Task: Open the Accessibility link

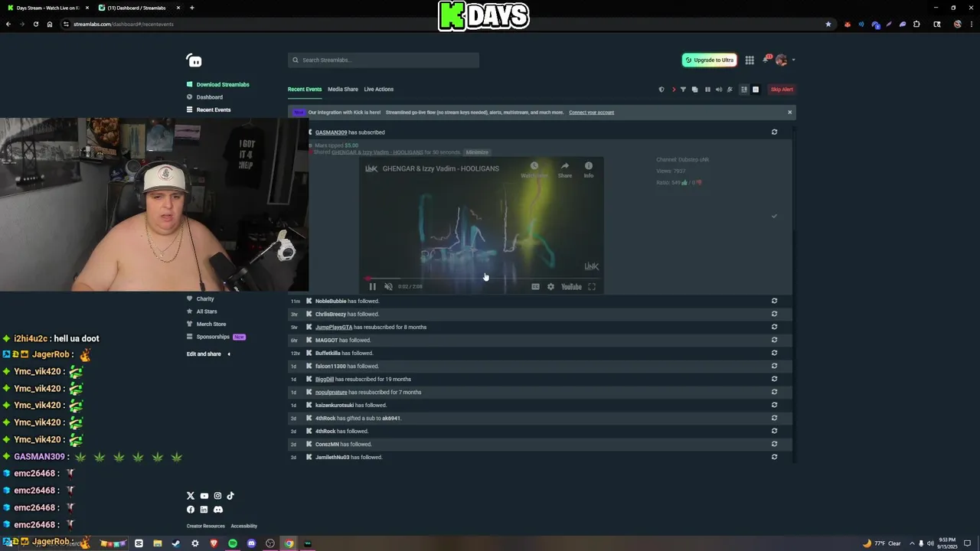Action: click(244, 526)
